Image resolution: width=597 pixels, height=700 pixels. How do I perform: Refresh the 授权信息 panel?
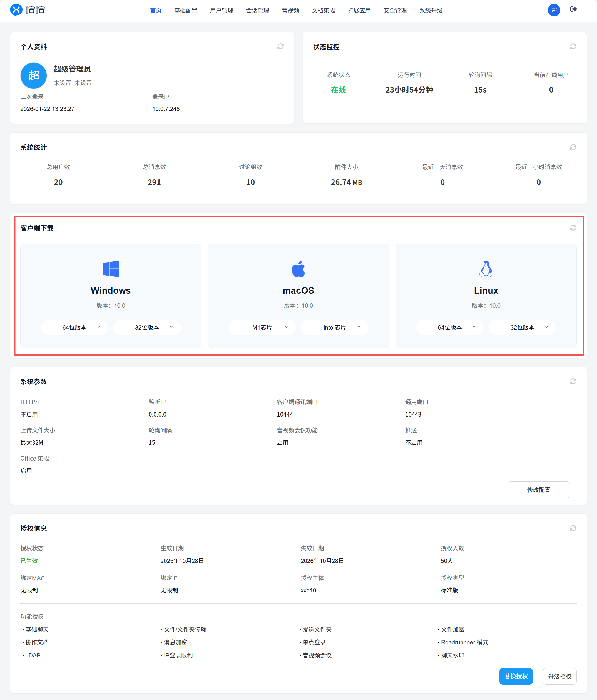click(x=573, y=528)
